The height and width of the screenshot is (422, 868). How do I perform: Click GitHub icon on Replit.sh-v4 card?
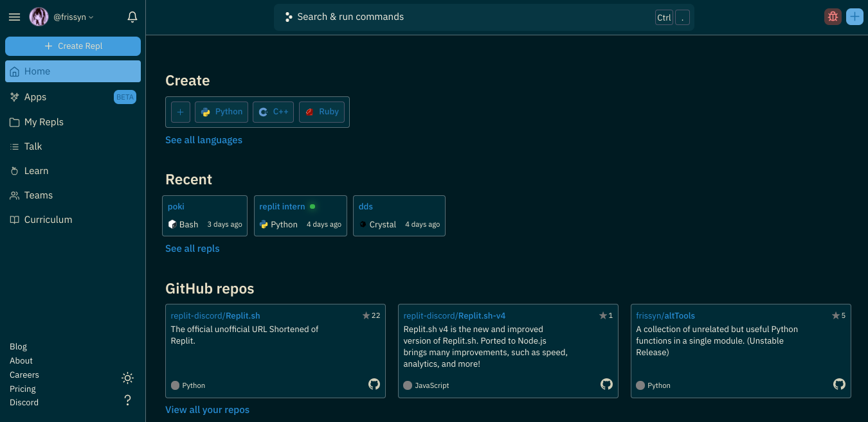tap(606, 384)
